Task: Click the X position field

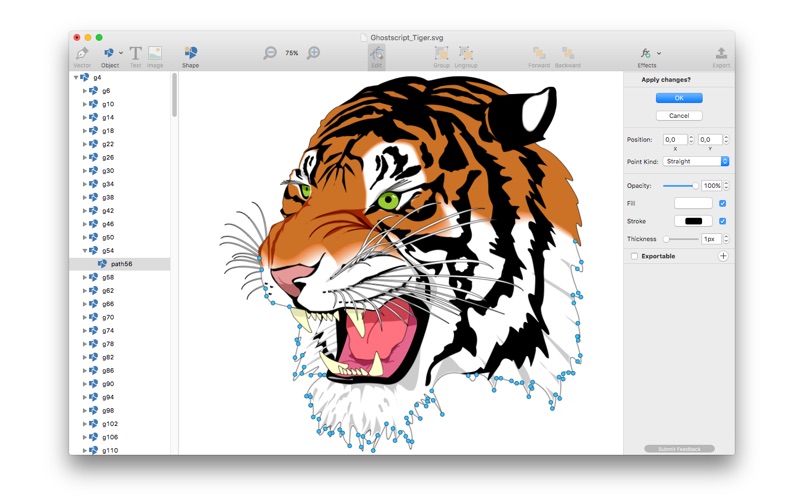Action: (674, 139)
